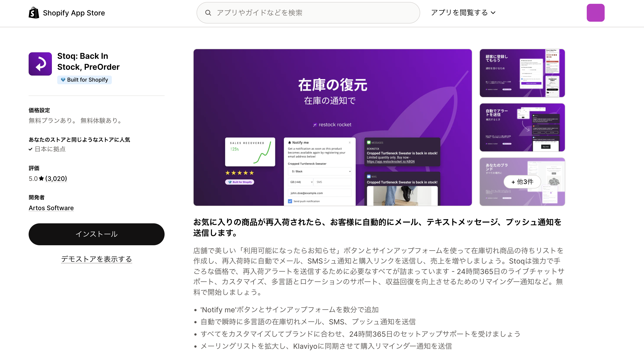The width and height of the screenshot is (644, 351).
Task: Click the rating star icon
Action: pyautogui.click(x=42, y=178)
